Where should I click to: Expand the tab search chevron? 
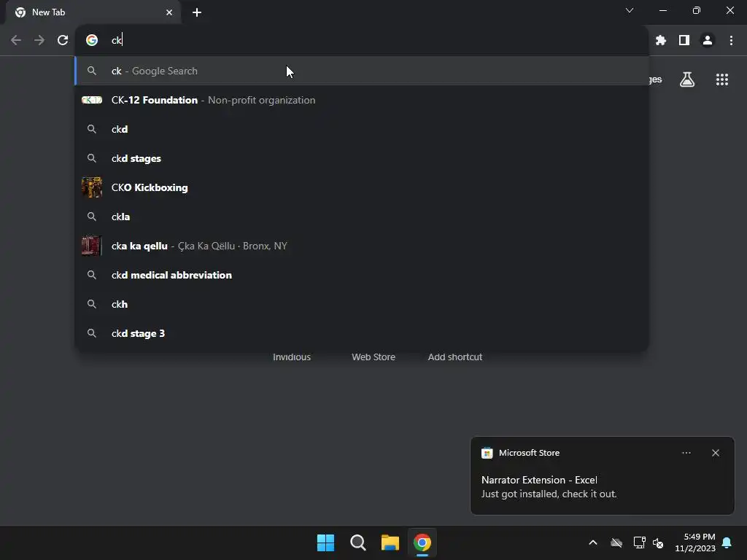coord(630,10)
